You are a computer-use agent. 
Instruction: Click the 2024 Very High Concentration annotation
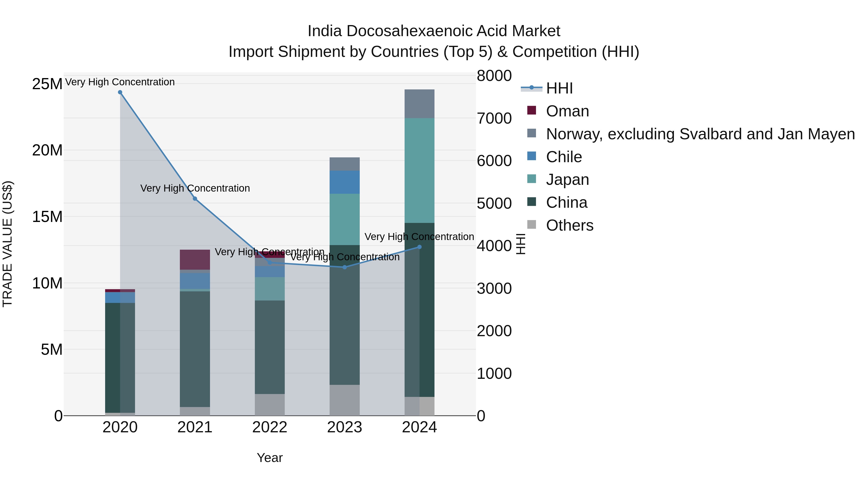point(419,236)
